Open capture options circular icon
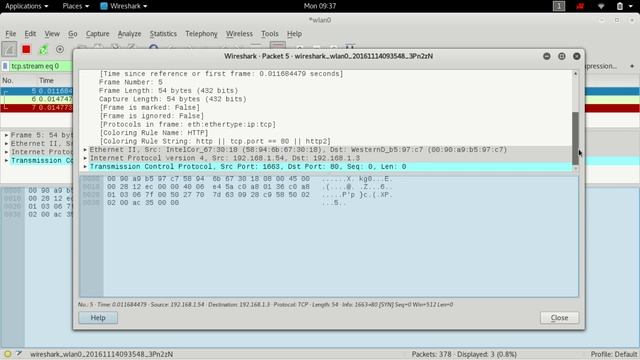640x360 pixels. pos(60,49)
